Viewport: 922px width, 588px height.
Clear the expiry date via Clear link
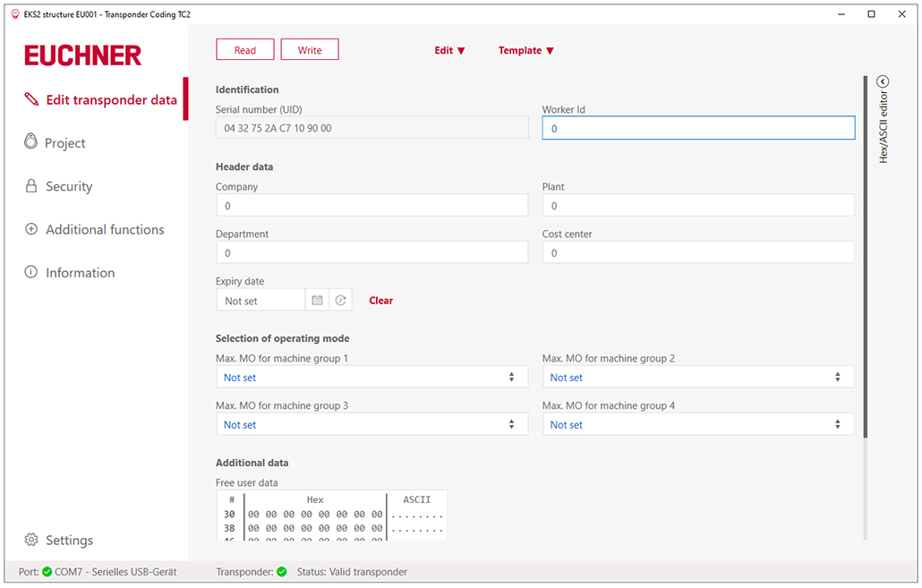[380, 301]
